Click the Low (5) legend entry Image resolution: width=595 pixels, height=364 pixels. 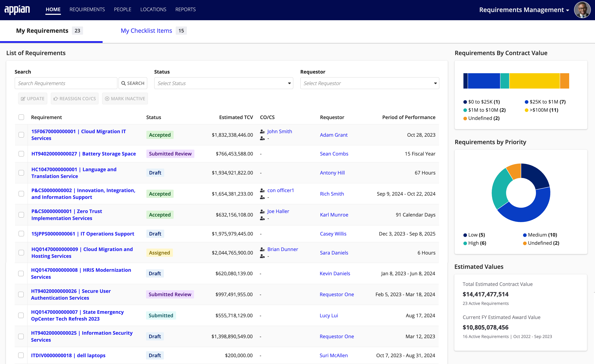474,235
